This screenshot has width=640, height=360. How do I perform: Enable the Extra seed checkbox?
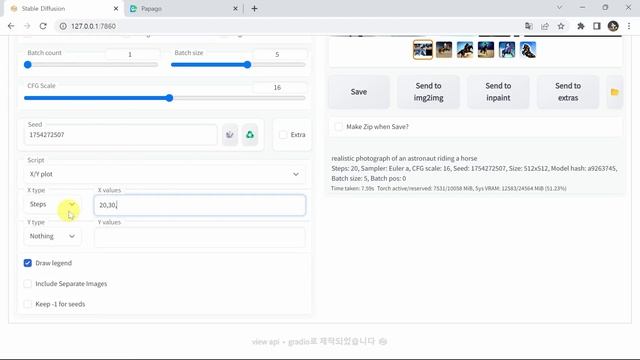coord(283,135)
